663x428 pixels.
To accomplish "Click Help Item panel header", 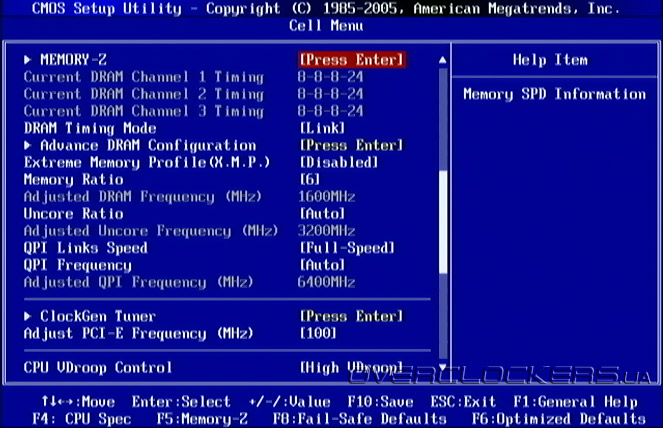I will click(x=550, y=60).
